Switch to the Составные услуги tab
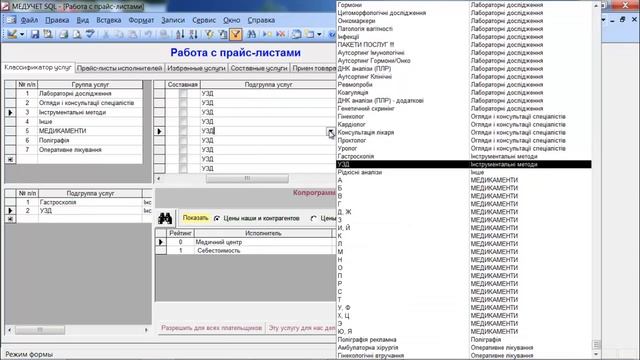 pos(259,68)
